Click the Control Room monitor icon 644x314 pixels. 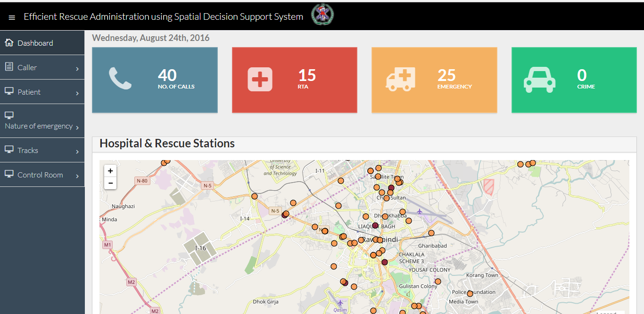[x=9, y=174]
